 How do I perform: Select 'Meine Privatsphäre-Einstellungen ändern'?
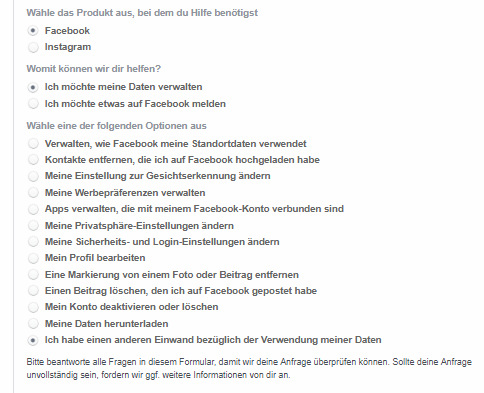[33, 226]
